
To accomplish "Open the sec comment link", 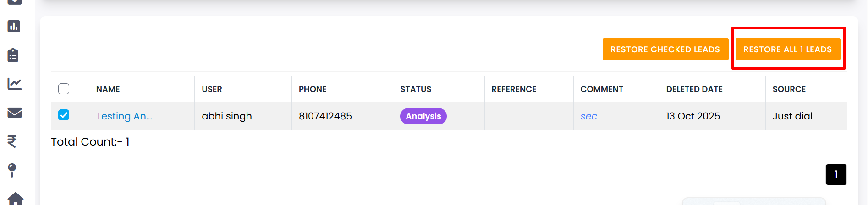I will (588, 116).
